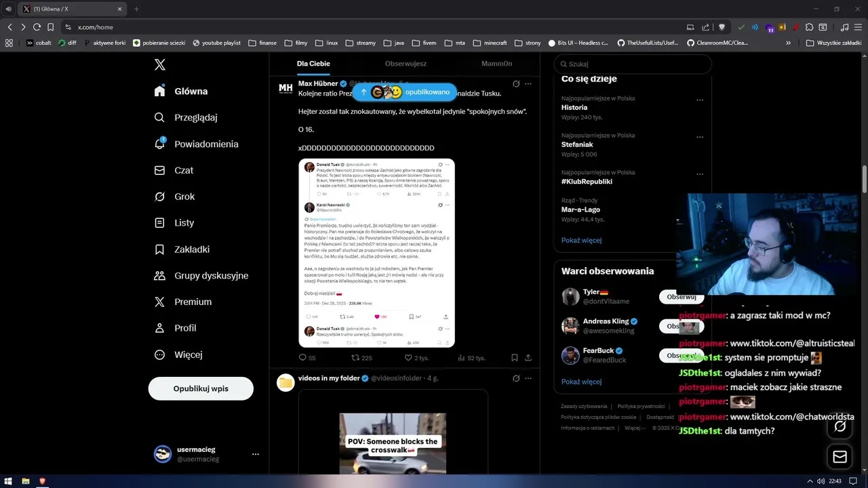
Task: Click Pokaż więcej under trends
Action: pos(581,240)
